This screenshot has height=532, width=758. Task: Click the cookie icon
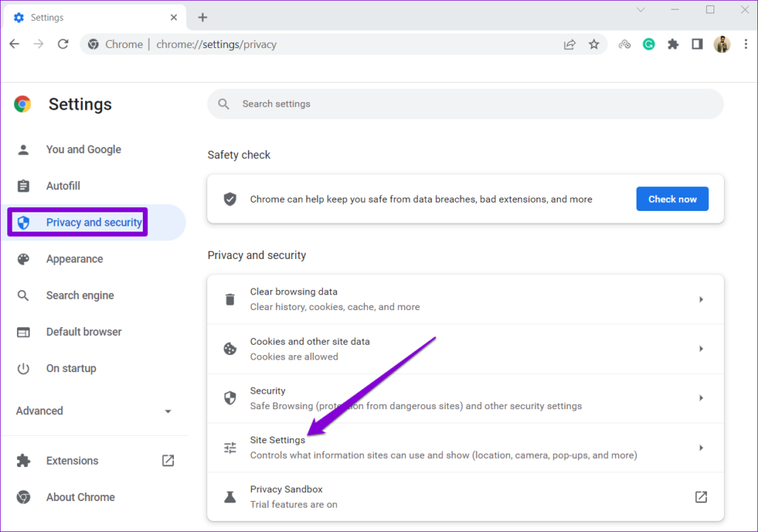click(230, 349)
